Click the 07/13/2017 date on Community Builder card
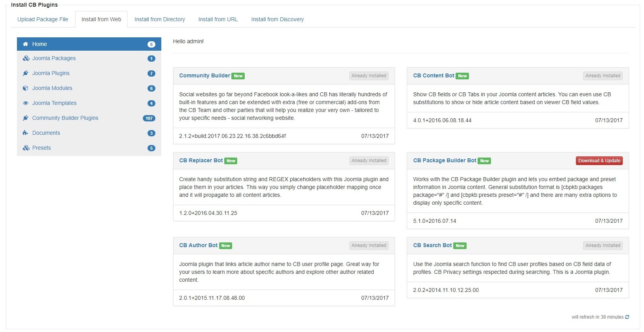Screen dimensions: 644x332 [375, 136]
